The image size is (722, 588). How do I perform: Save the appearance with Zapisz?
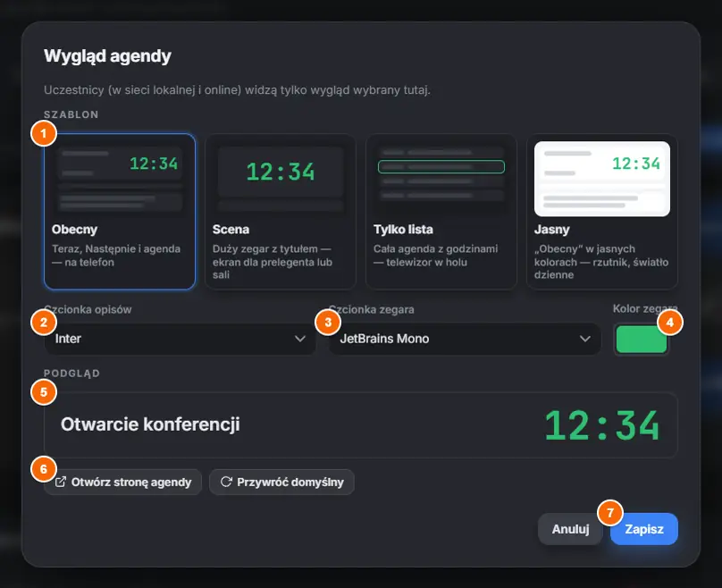[x=643, y=529]
